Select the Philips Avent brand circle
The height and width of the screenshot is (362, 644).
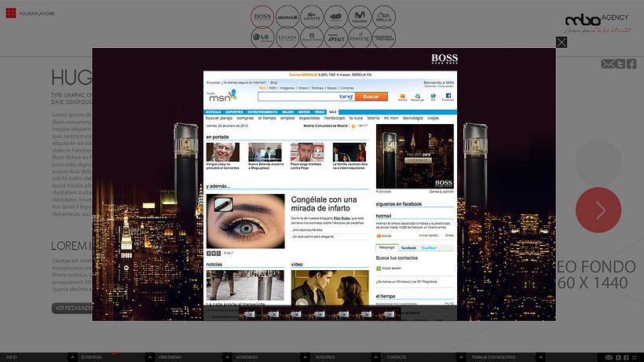coord(336,38)
